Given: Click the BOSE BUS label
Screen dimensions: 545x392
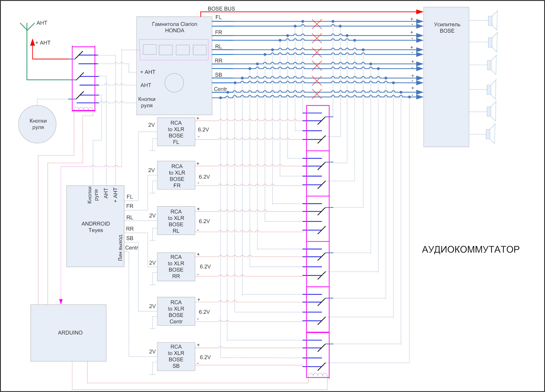Looking at the screenshot, I should tap(221, 9).
